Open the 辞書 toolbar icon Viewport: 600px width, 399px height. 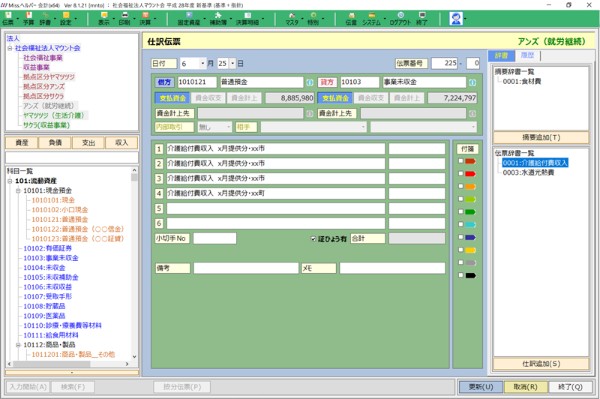[x=45, y=18]
